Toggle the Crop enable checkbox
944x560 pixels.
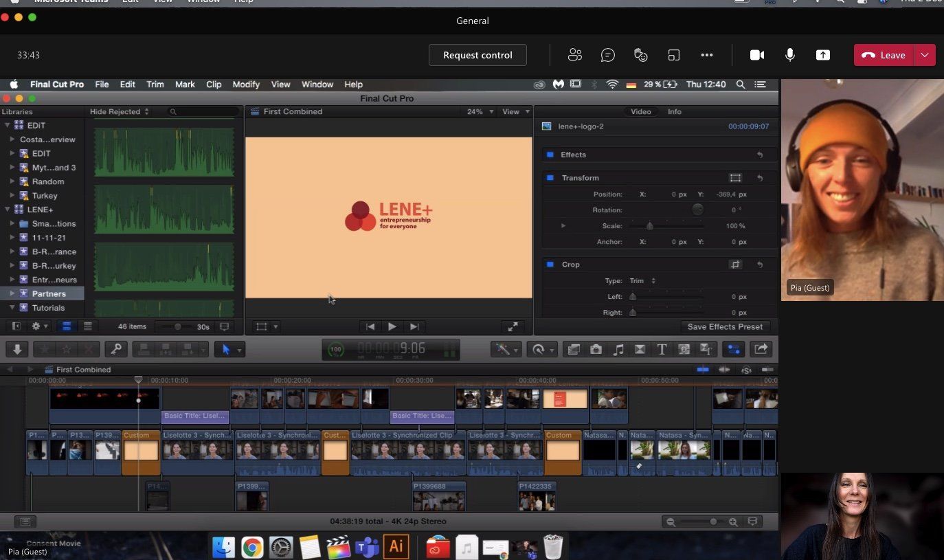pos(550,265)
